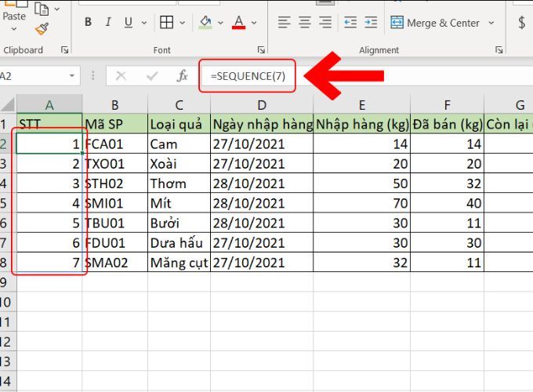Open Insert Function fx dialog

[182, 75]
